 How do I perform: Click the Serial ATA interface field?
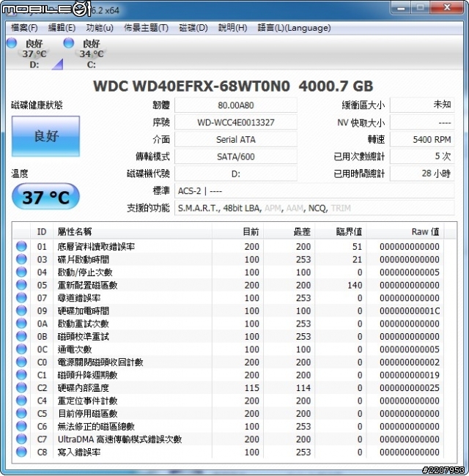point(236,139)
